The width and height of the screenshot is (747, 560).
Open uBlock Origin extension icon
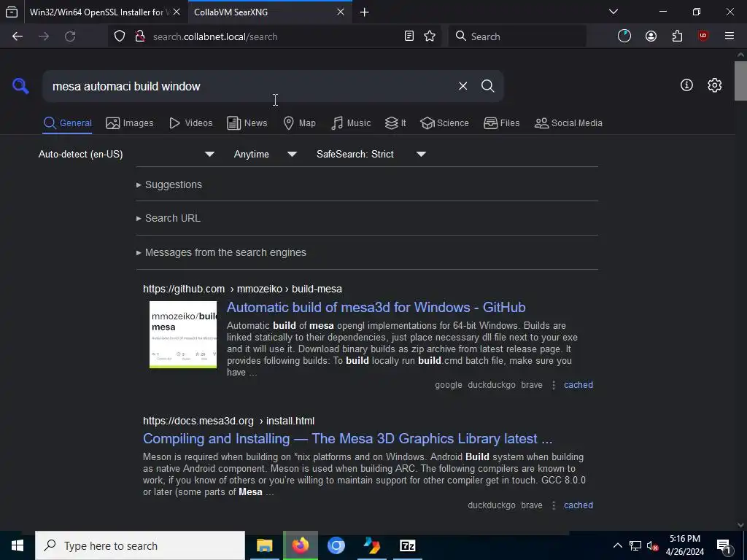tap(703, 36)
